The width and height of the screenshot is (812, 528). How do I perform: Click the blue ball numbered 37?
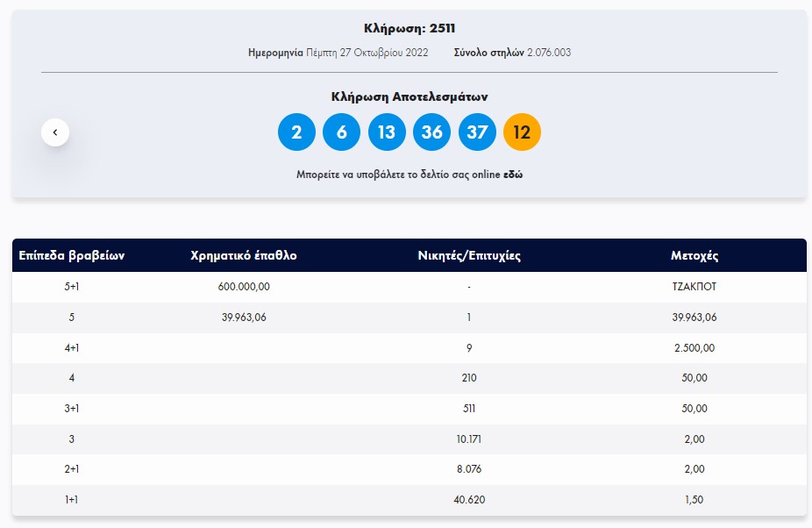(x=477, y=132)
